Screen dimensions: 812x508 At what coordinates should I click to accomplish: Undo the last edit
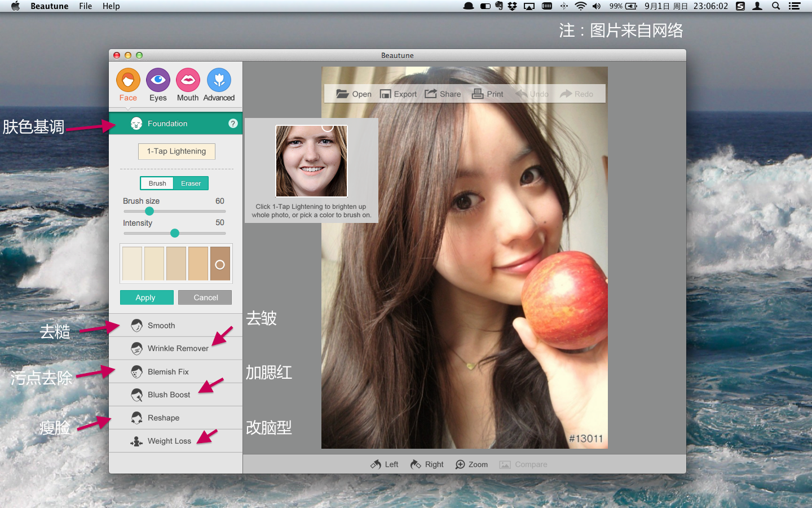[x=532, y=94]
